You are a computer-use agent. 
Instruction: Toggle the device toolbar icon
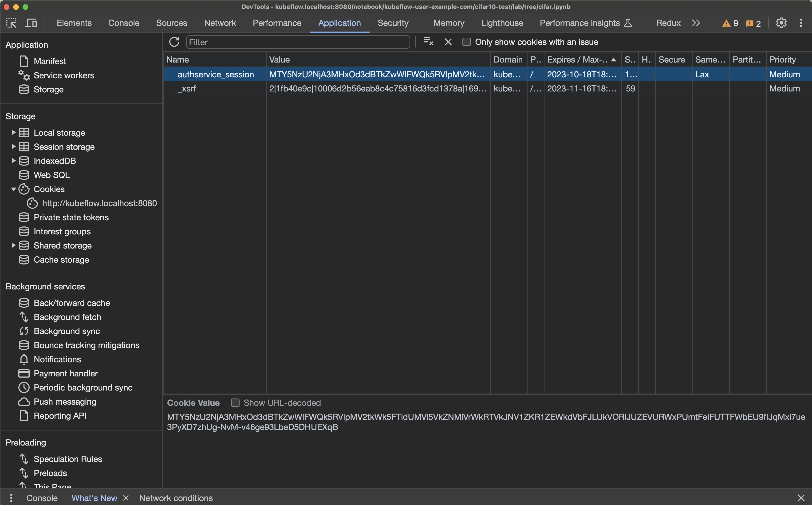(x=31, y=23)
